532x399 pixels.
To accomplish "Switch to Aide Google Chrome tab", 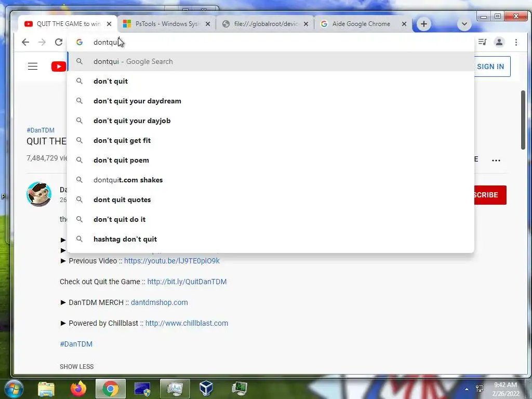I will (x=363, y=24).
